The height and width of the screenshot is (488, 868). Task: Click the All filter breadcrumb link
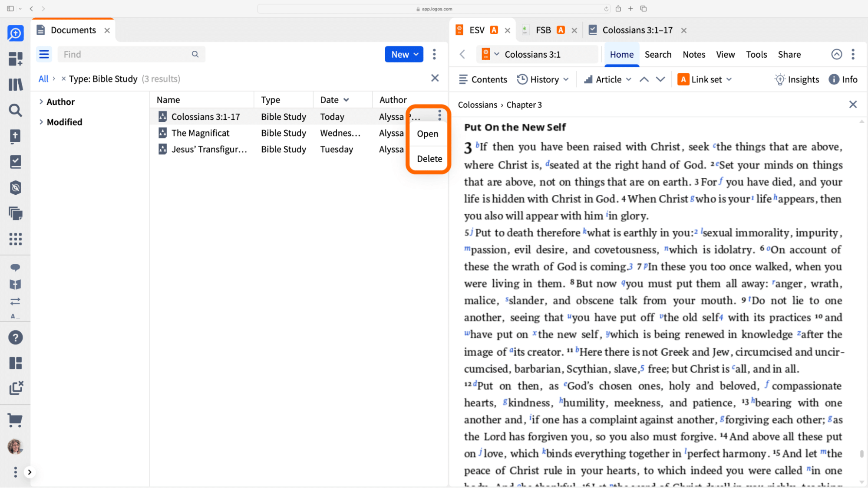tap(43, 79)
